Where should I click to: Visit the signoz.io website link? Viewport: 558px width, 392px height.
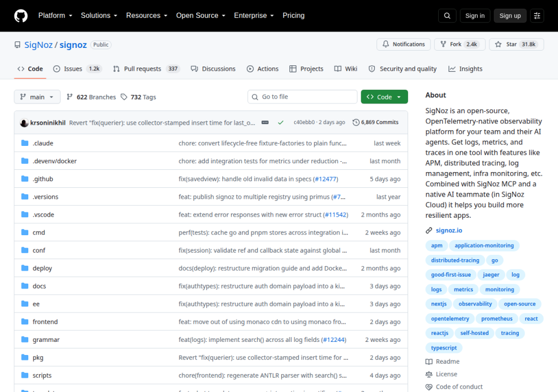449,230
